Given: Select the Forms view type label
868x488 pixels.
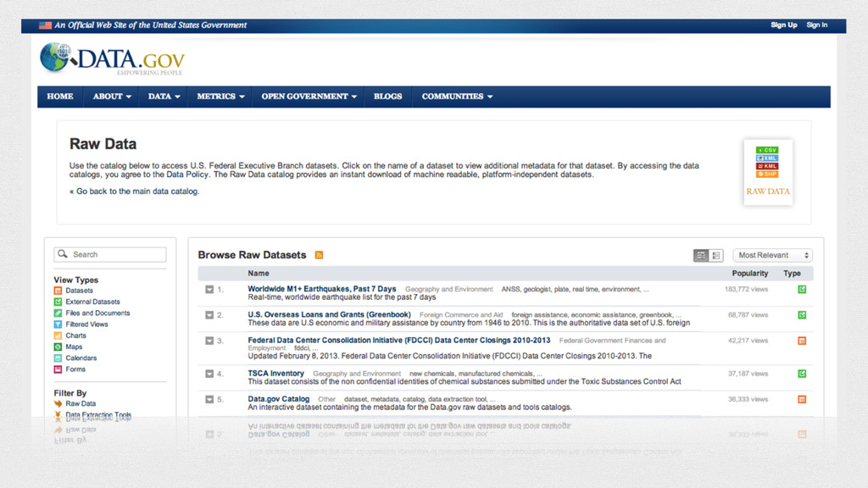Looking at the screenshot, I should 75,369.
